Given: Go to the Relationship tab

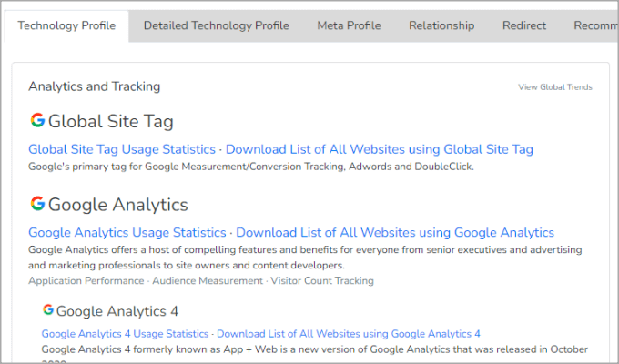Looking at the screenshot, I should point(441,25).
